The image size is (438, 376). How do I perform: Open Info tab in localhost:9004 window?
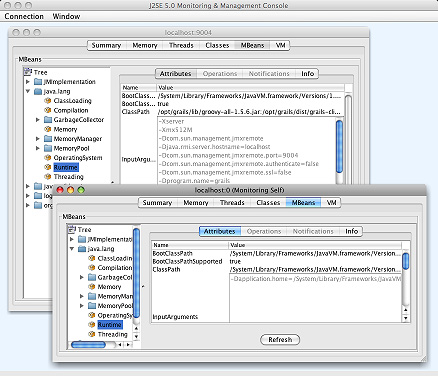(x=308, y=74)
